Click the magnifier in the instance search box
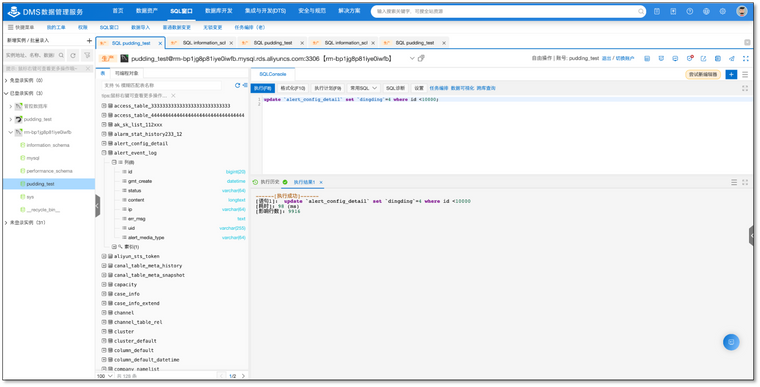Viewport: 760px width, 387px height. (x=61, y=55)
